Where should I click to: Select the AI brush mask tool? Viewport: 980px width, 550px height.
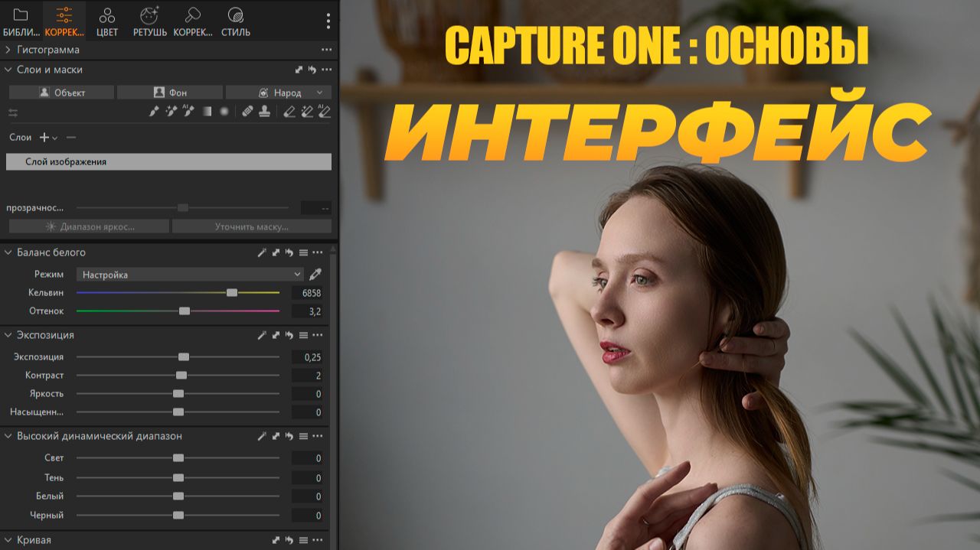[x=188, y=112]
